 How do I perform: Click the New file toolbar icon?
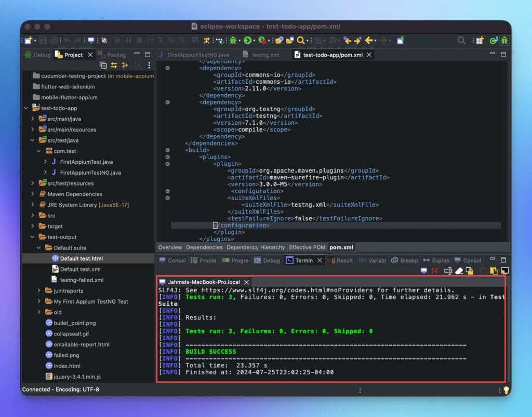pos(28,41)
